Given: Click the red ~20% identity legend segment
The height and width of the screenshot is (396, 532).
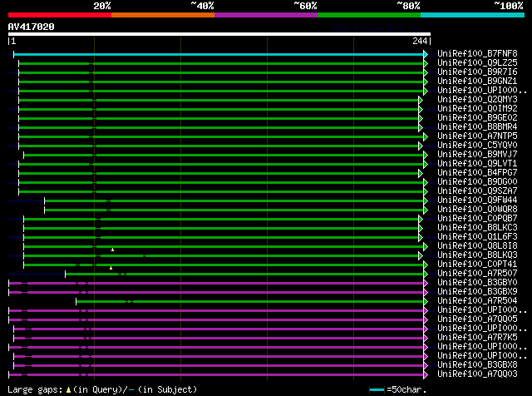Looking at the screenshot, I should 59,15.
